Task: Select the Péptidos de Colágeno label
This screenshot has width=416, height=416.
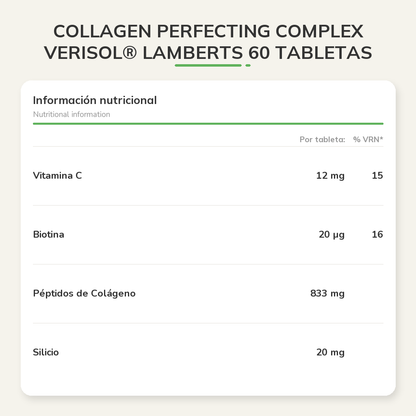Action: coord(84,293)
